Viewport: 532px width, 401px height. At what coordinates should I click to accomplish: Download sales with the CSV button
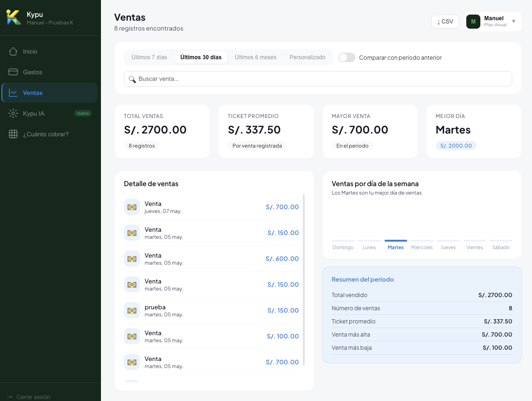(x=445, y=22)
